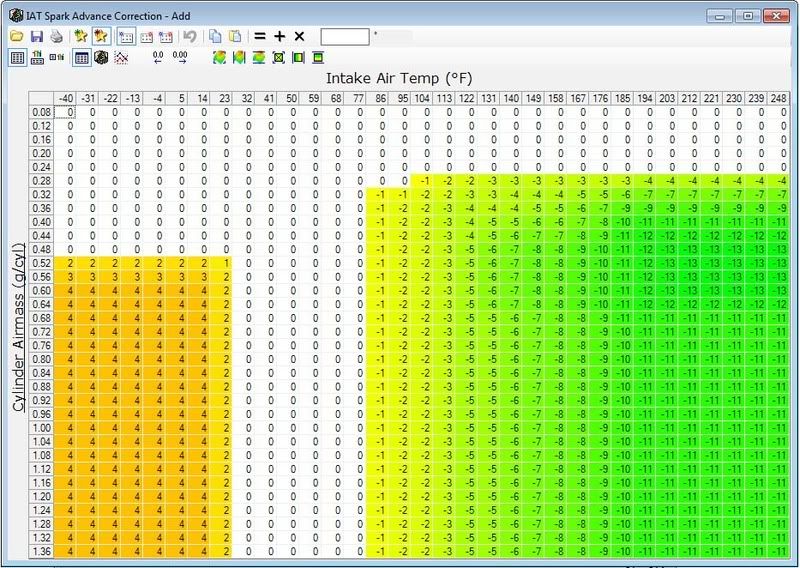The image size is (800, 568).
Task: Click the multiply (X) icon
Action: click(x=299, y=36)
